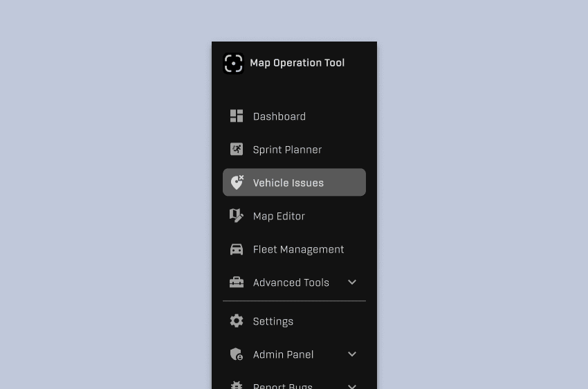Expand the Admin Panel chevron
The image size is (588, 389).
pyautogui.click(x=351, y=354)
